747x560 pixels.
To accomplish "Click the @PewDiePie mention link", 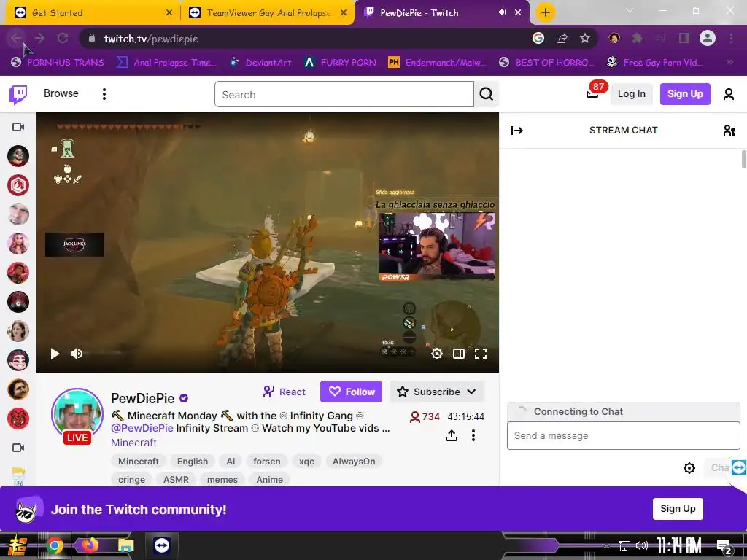I will tap(142, 428).
